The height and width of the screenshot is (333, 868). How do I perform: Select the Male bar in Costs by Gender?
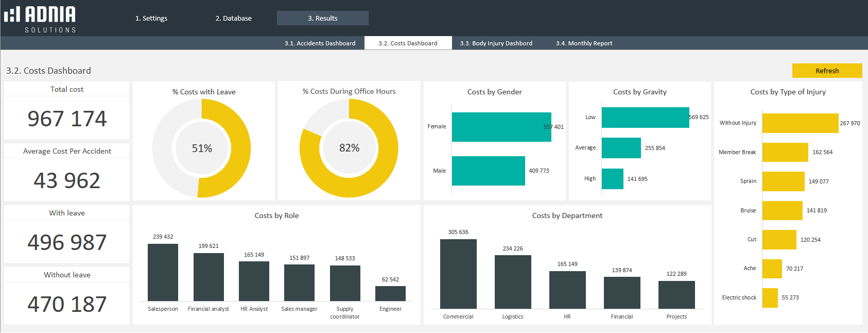click(x=488, y=171)
